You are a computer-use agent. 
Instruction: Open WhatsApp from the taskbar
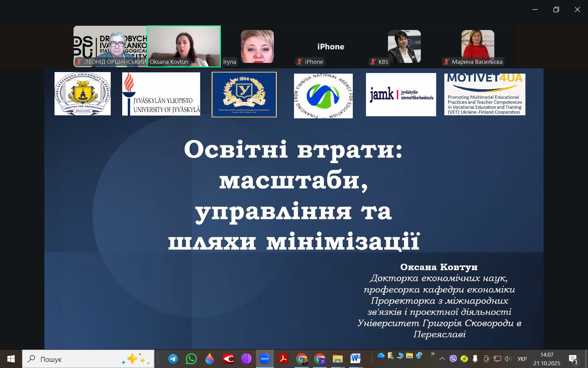(x=191, y=359)
